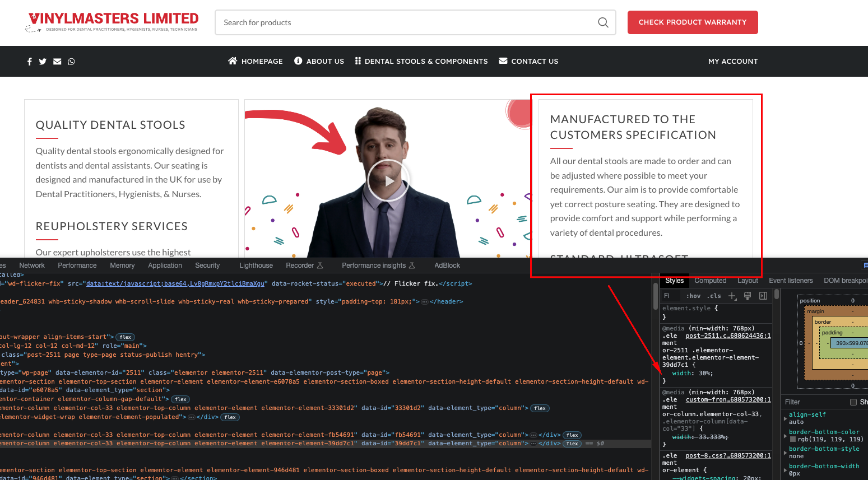The width and height of the screenshot is (868, 480).
Task: Open the post-2511.c…688624436:1 stylesheet link
Action: click(x=728, y=336)
